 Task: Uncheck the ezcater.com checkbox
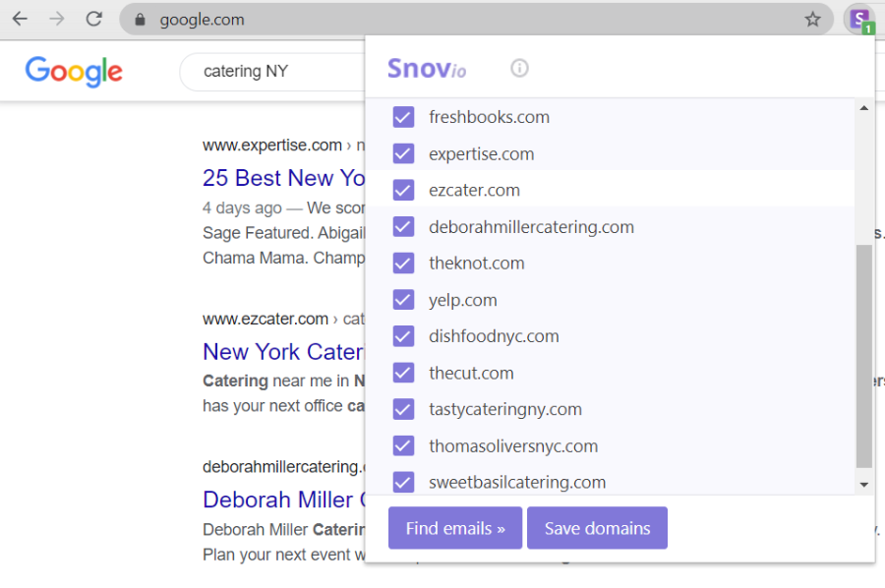point(403,190)
